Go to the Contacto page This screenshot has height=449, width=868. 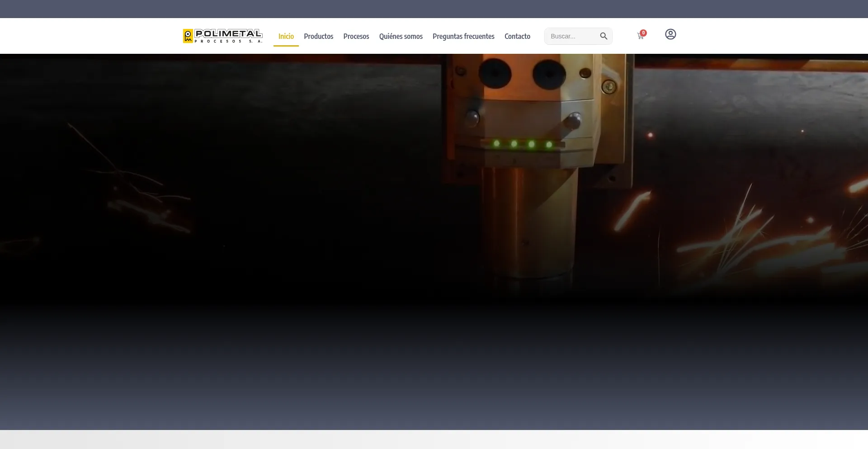517,36
